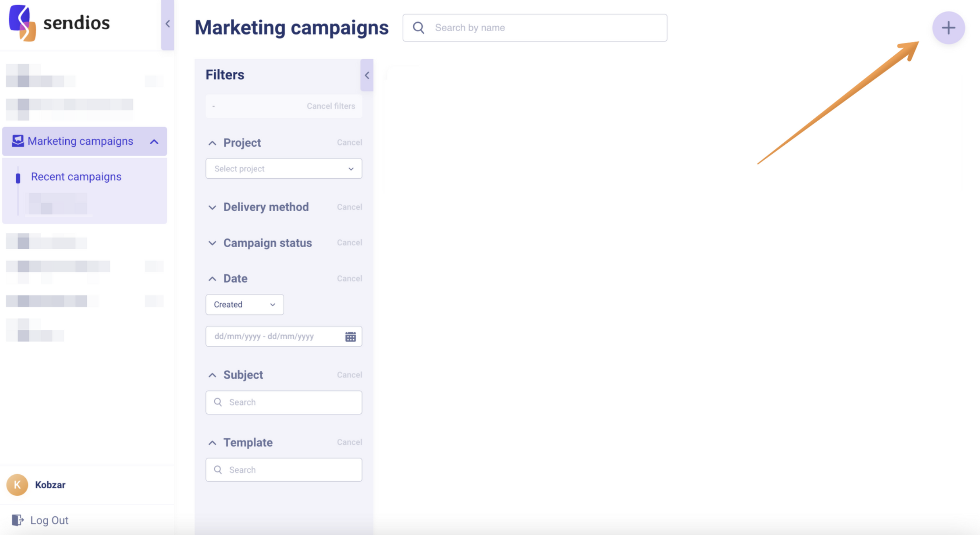This screenshot has height=535, width=980.
Task: Collapse the Filters panel arrow
Action: click(x=366, y=75)
